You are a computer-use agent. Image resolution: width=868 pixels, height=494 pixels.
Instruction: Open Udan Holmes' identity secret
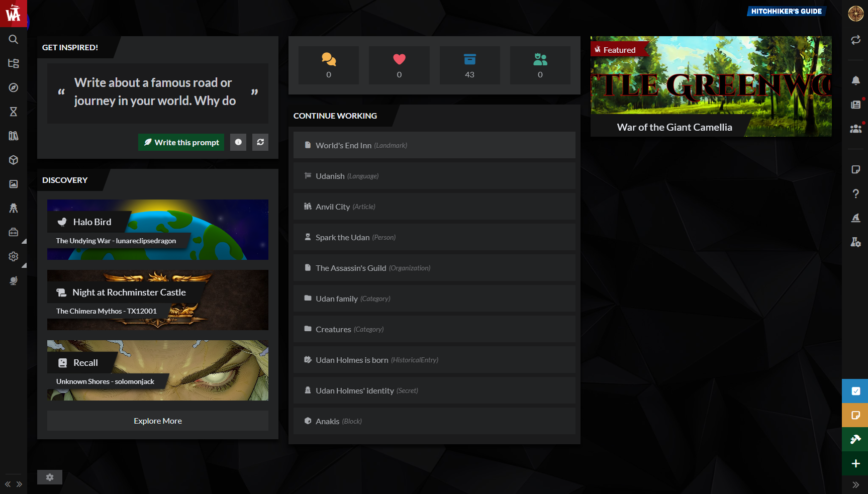click(x=434, y=390)
